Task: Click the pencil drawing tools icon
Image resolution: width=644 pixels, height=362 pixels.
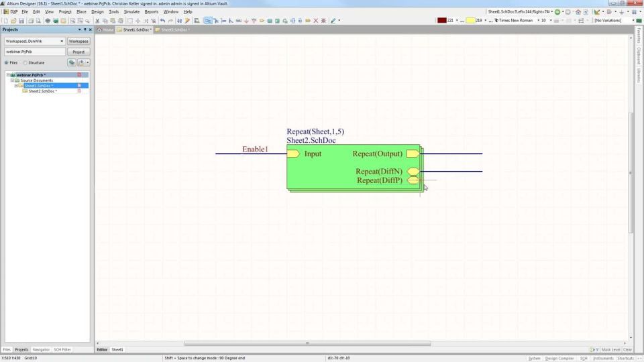Action: click(333, 21)
